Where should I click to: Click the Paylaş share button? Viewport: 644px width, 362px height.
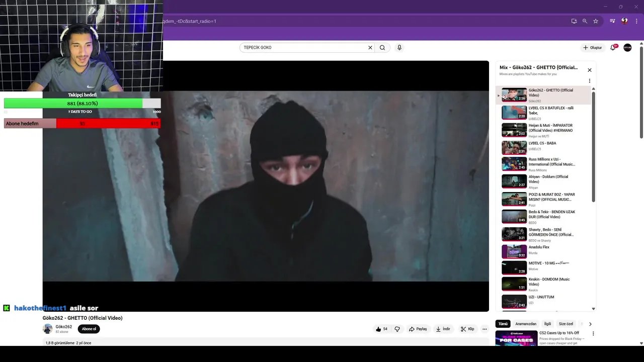click(x=418, y=329)
